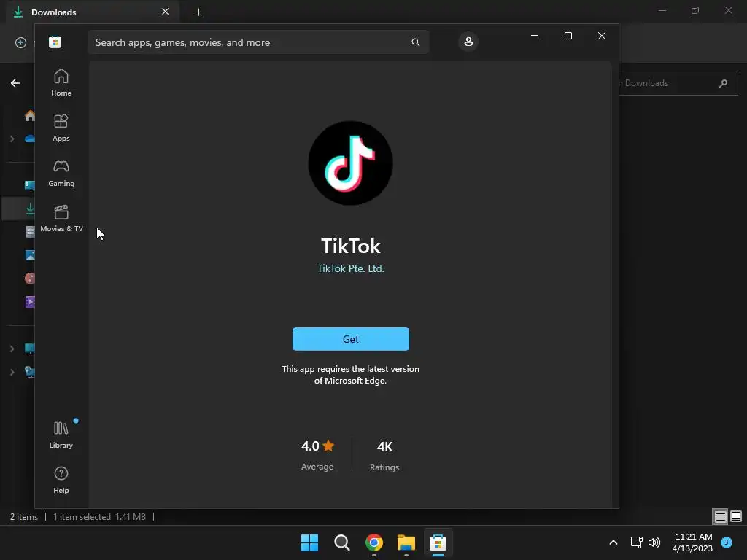This screenshot has height=560, width=747.
Task: Open taskbar Search
Action: point(342,542)
